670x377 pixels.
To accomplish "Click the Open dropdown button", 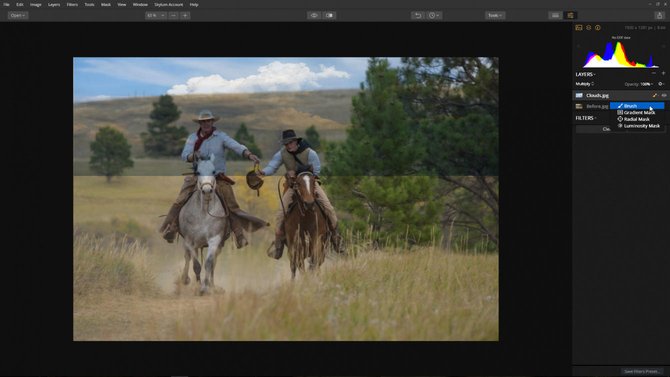I will tap(18, 15).
